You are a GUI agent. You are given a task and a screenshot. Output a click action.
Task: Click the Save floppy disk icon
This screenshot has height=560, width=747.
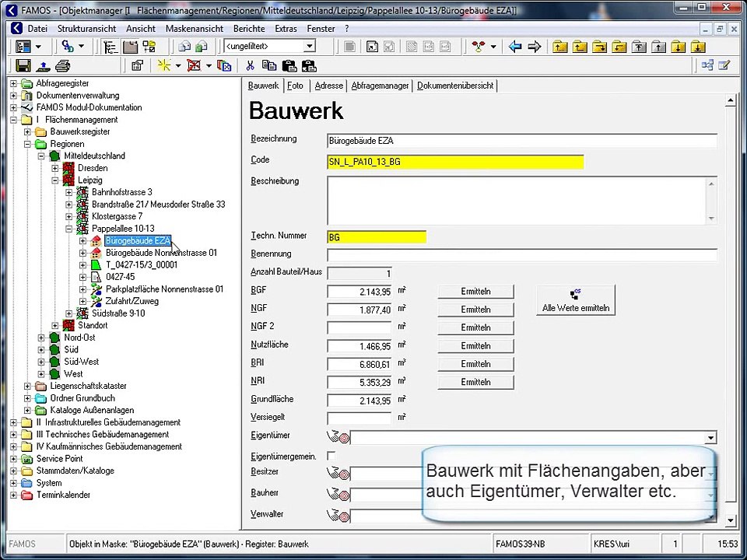[23, 66]
